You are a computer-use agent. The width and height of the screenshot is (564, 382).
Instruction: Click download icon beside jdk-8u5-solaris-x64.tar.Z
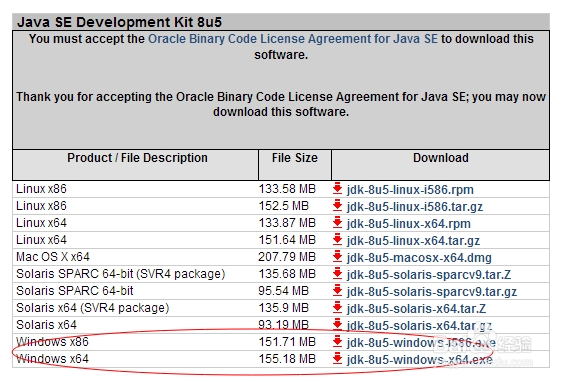[337, 308]
